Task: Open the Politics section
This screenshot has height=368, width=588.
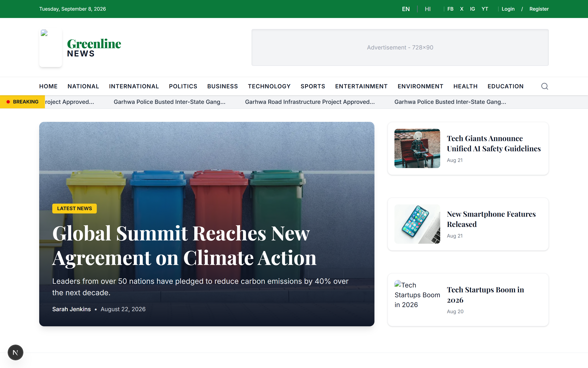Action: tap(183, 86)
